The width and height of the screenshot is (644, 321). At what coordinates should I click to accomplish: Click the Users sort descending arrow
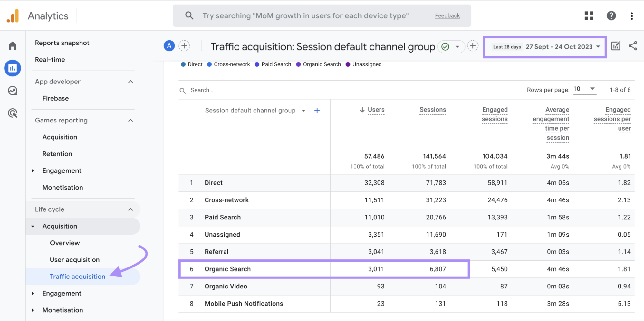tap(362, 110)
